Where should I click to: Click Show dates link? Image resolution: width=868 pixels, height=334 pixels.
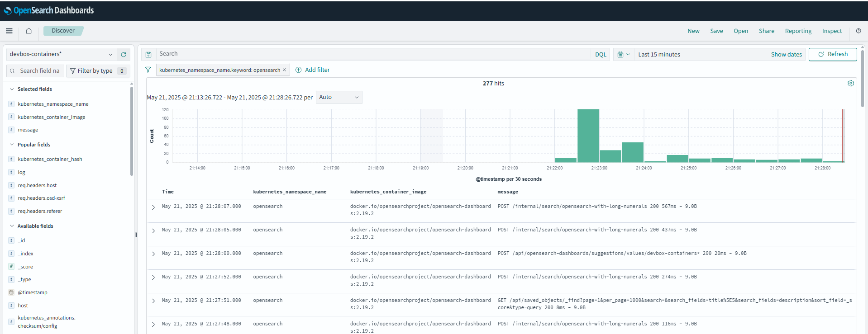(787, 54)
